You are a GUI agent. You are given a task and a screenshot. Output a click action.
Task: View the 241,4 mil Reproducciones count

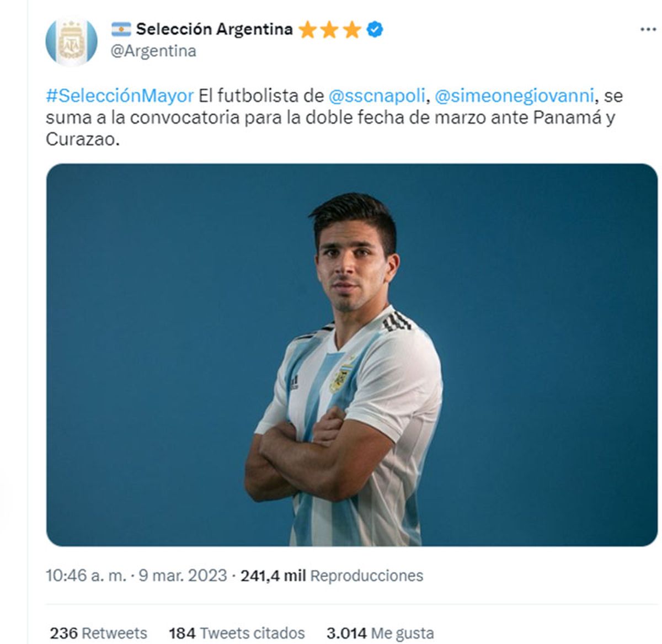click(332, 576)
